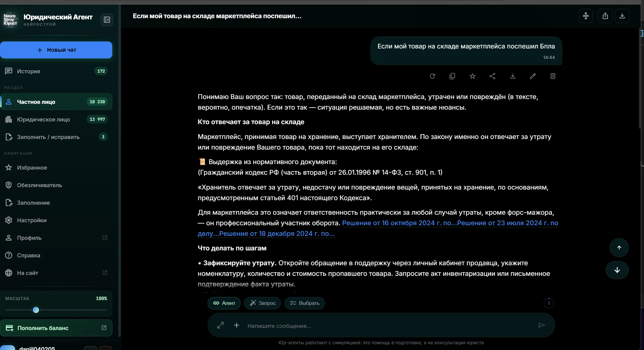This screenshot has width=644, height=350.
Task: Share the message via share icon
Action: (x=492, y=76)
